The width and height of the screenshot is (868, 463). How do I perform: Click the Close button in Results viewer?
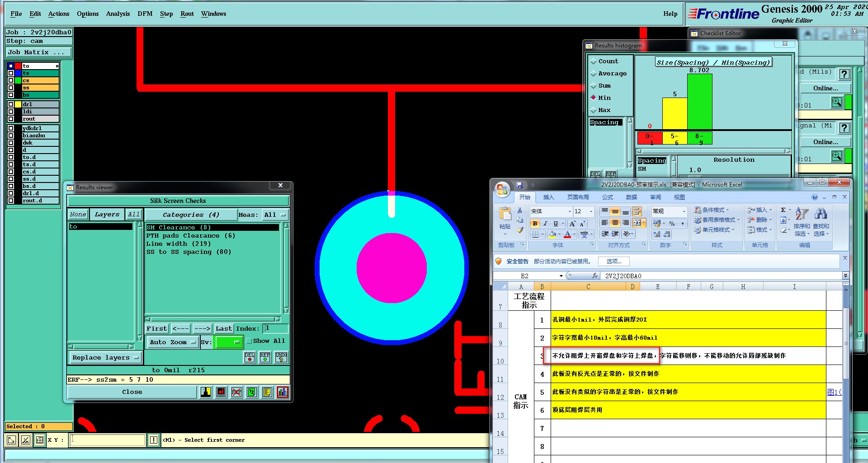(x=132, y=392)
